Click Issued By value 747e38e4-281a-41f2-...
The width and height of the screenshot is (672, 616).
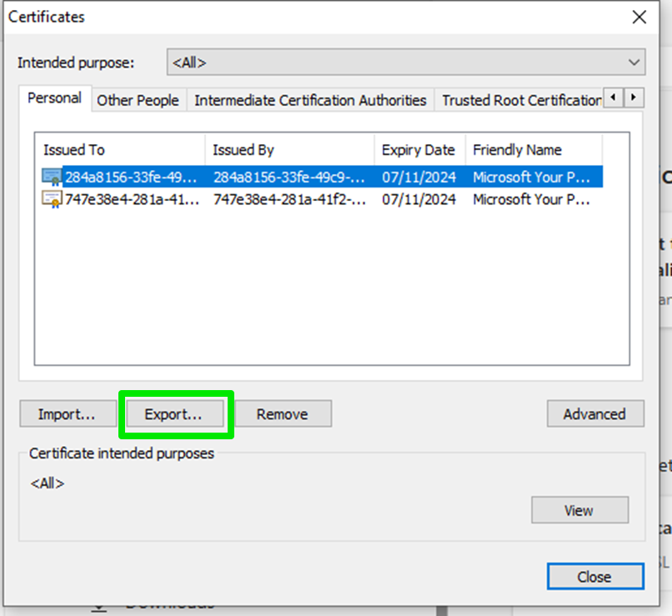pyautogui.click(x=289, y=199)
